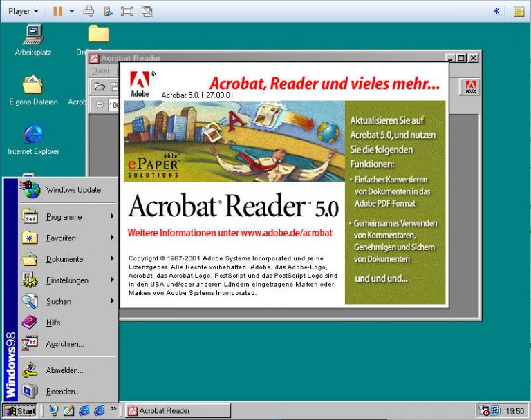Click the Suchen magnifier icon
This screenshot has height=420, width=531.
coord(30,301)
